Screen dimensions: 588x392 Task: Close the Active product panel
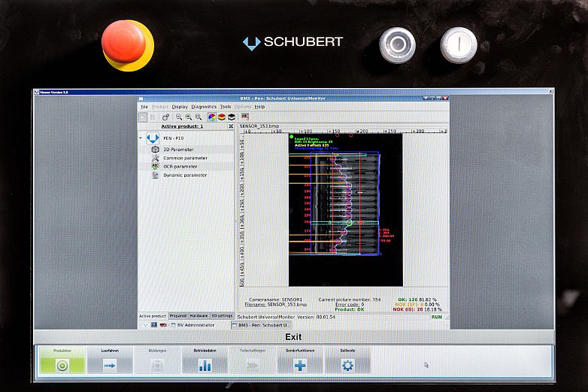pyautogui.click(x=231, y=126)
